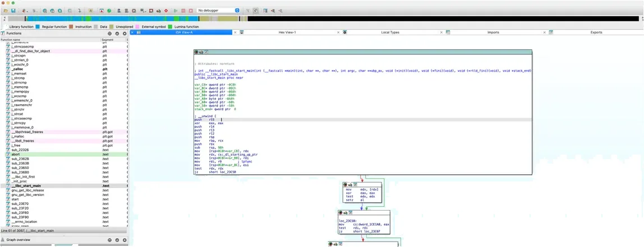The width and height of the screenshot is (644, 247).
Task: Click the External symbol pink legend swatch
Action: 139,27
